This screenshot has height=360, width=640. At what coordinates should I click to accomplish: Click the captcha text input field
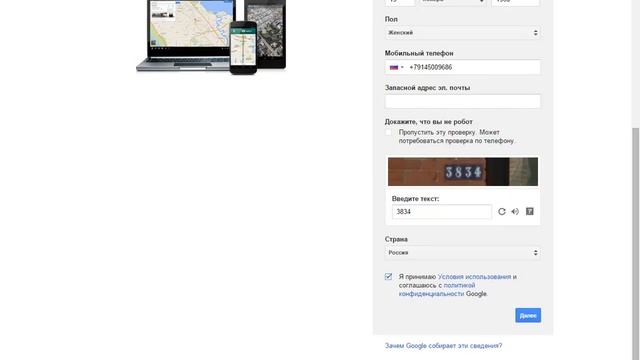coord(442,211)
